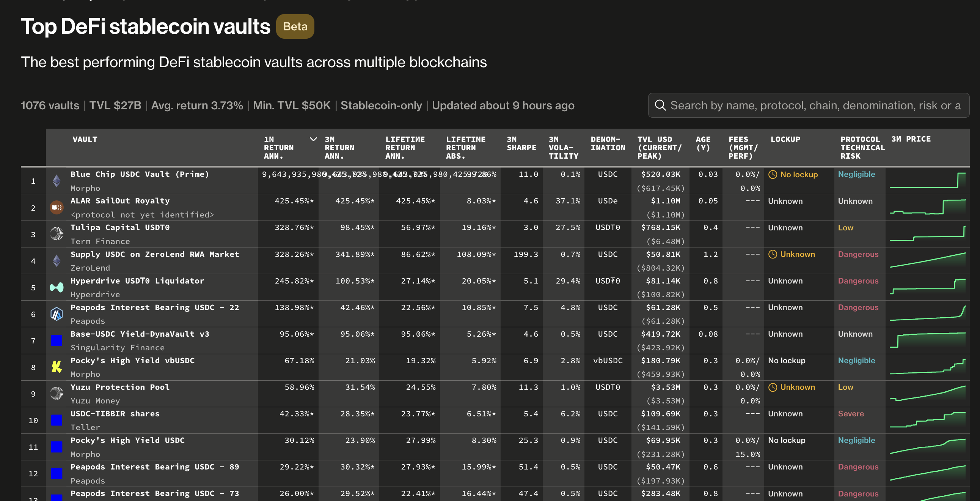Sort by the 3M Sharpe column header
The width and height of the screenshot is (980, 501).
[521, 143]
